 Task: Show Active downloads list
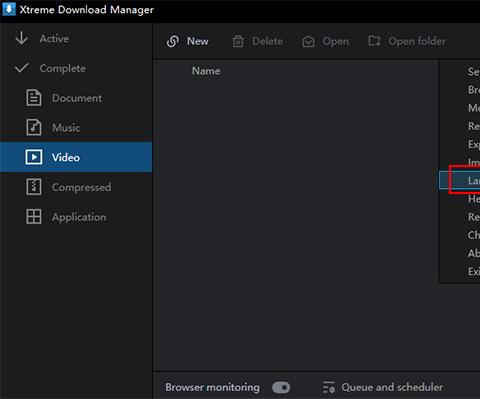[x=54, y=39]
